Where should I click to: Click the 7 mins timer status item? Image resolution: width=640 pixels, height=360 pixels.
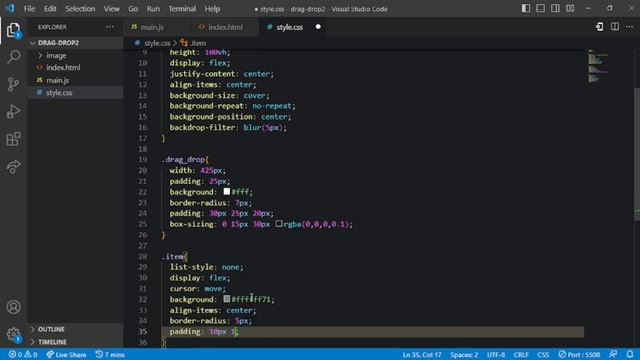[110, 354]
